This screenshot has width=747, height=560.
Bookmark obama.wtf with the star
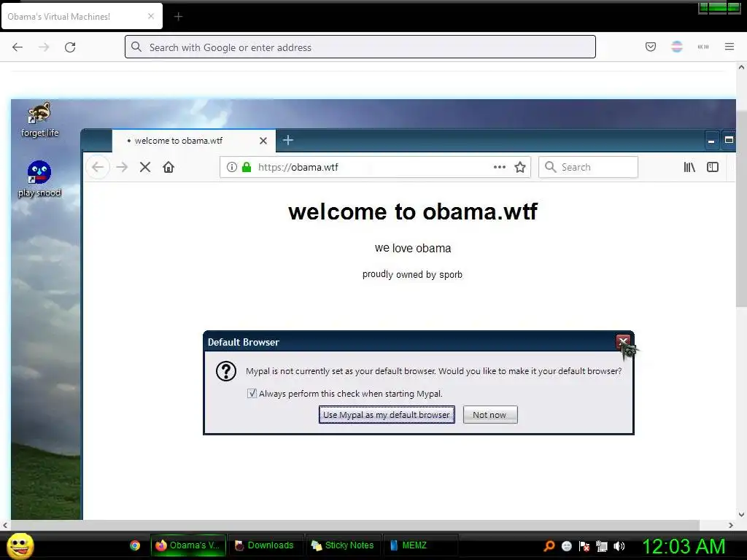(x=519, y=167)
